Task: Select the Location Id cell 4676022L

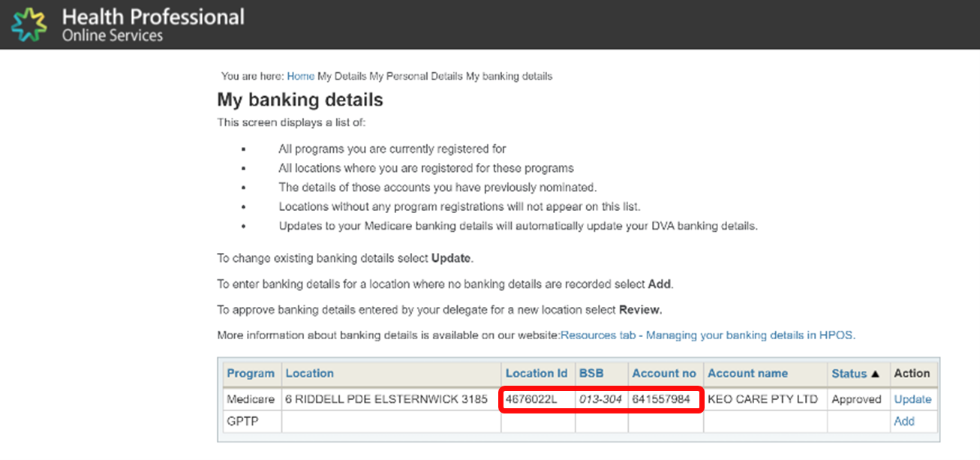Action: click(x=531, y=400)
